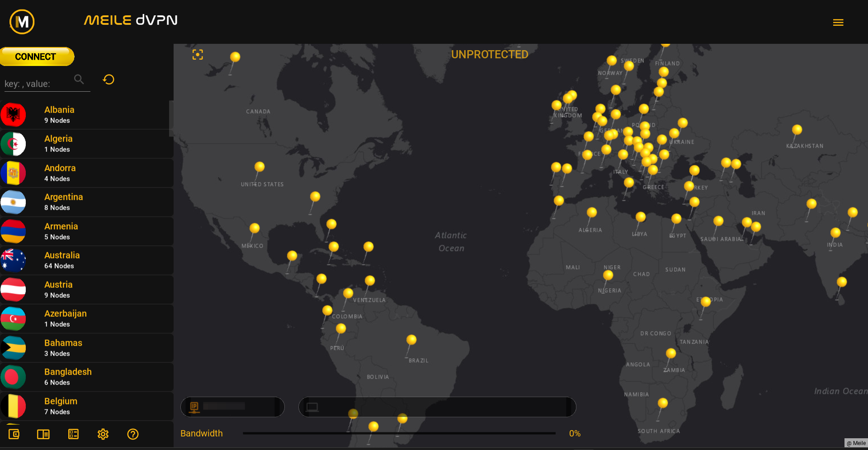Image resolution: width=868 pixels, height=450 pixels.
Task: Click the laptop connection icon
Action: 312,407
